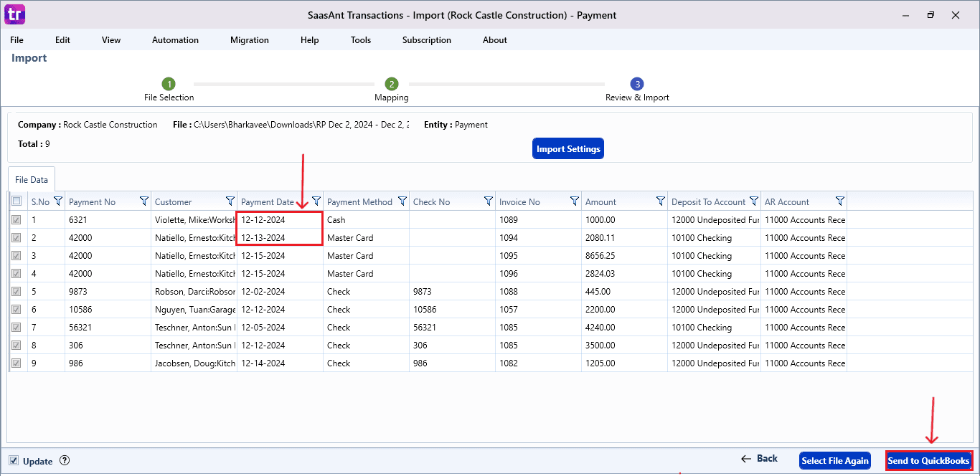Switch to the File Data tab
Viewport: 980px width, 476px height.
click(x=31, y=179)
